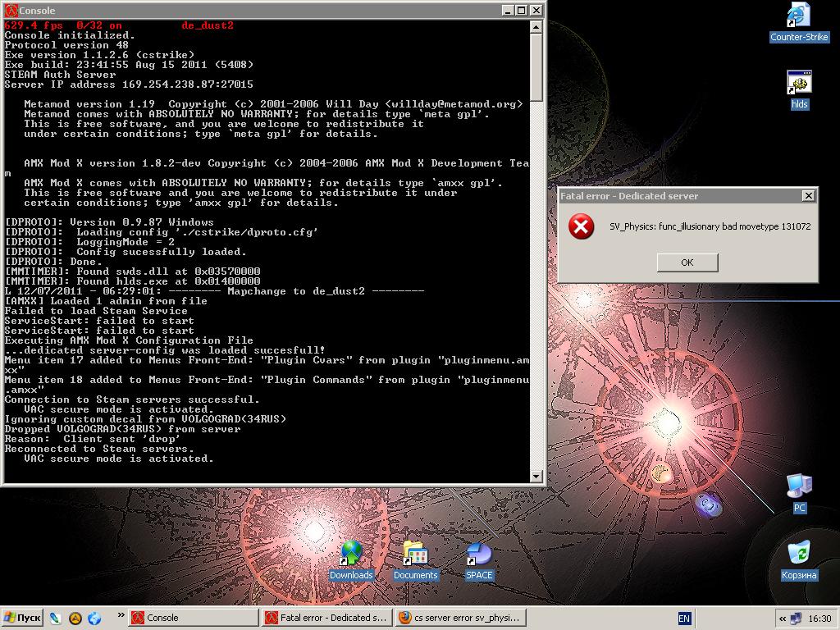840x630 pixels.
Task: Click the network tray icon near the clock
Action: (796, 619)
